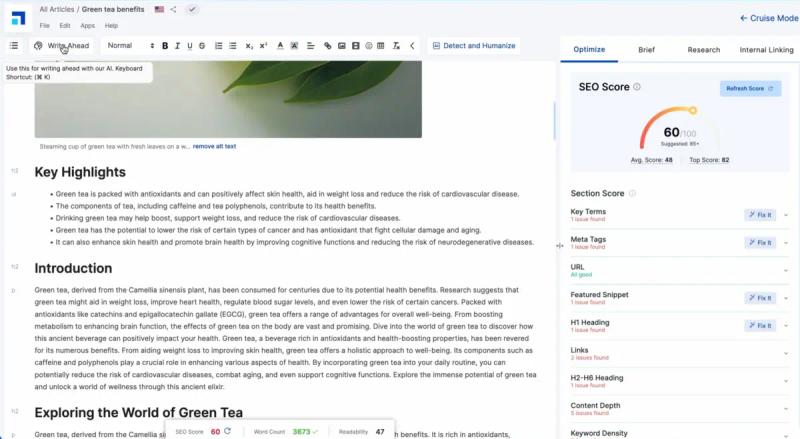Expand the H2-H6 Heading section
Screen dimensions: 800x439
tap(786, 381)
